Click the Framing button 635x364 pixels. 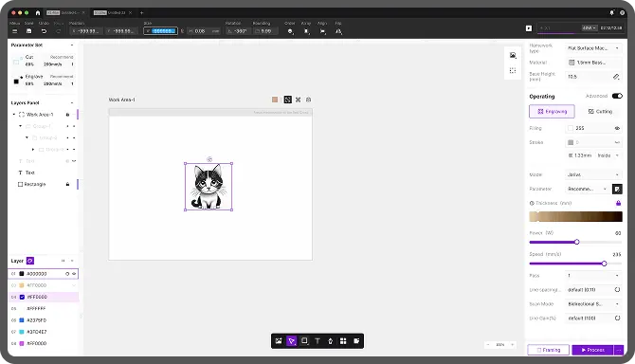click(x=549, y=350)
